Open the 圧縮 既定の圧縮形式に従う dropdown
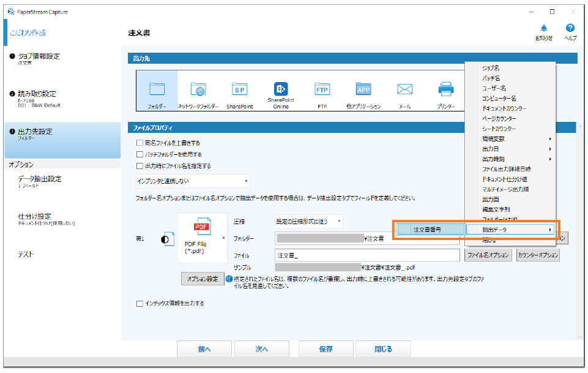Image resolution: width=588 pixels, height=373 pixels. click(x=309, y=221)
